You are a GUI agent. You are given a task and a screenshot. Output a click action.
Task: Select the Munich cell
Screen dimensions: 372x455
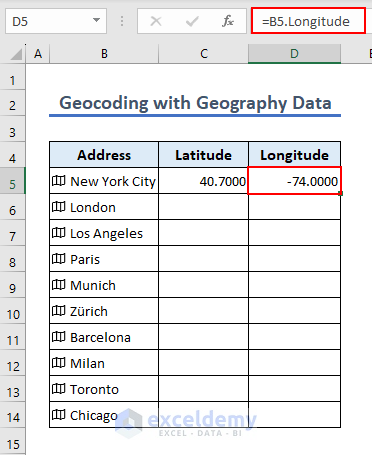coord(104,285)
